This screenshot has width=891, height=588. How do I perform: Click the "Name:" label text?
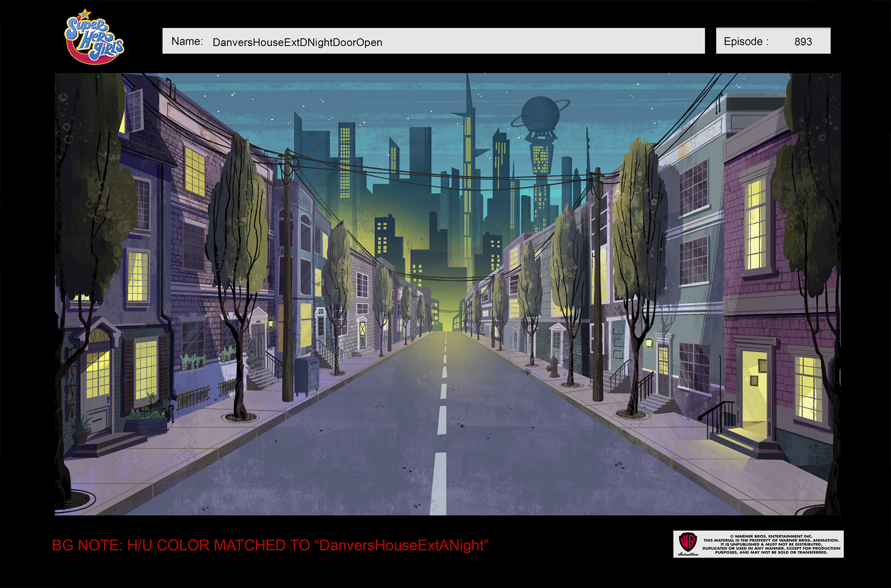(187, 41)
